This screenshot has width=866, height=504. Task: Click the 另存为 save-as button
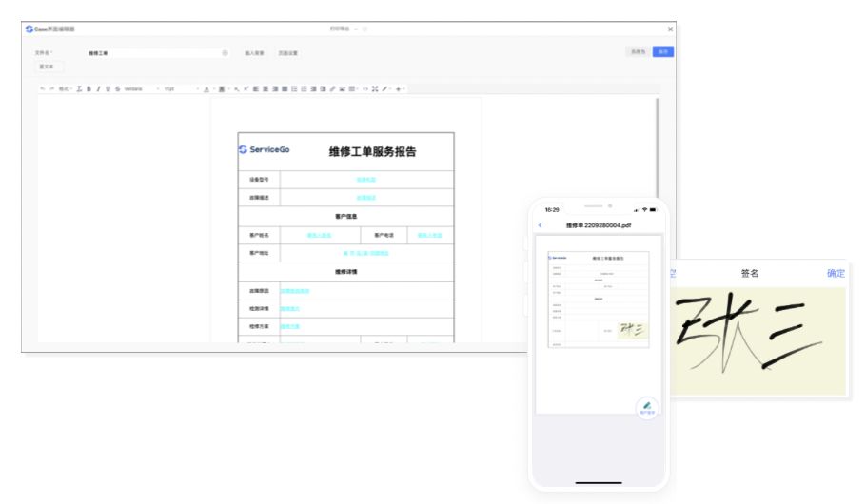tap(637, 51)
